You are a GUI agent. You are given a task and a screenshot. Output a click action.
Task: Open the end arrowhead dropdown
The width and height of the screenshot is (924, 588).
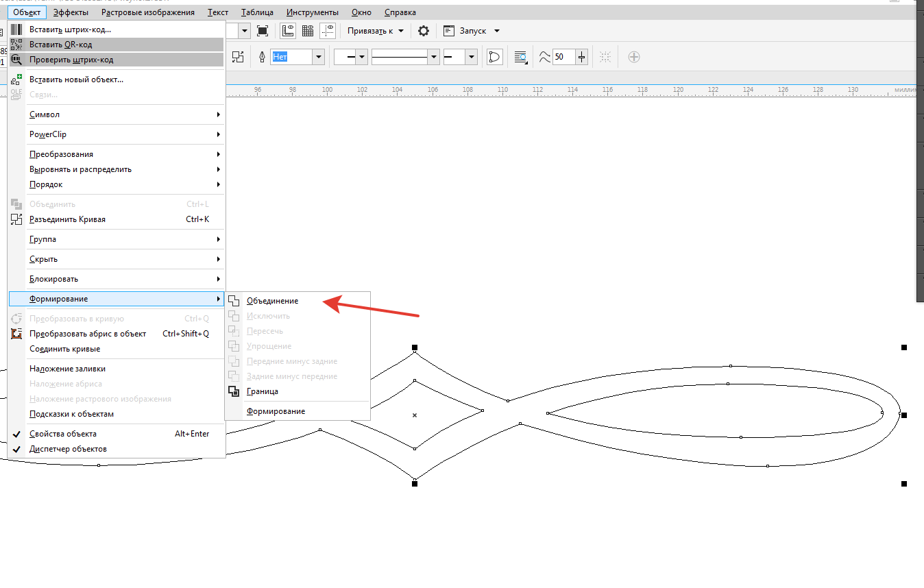point(471,57)
